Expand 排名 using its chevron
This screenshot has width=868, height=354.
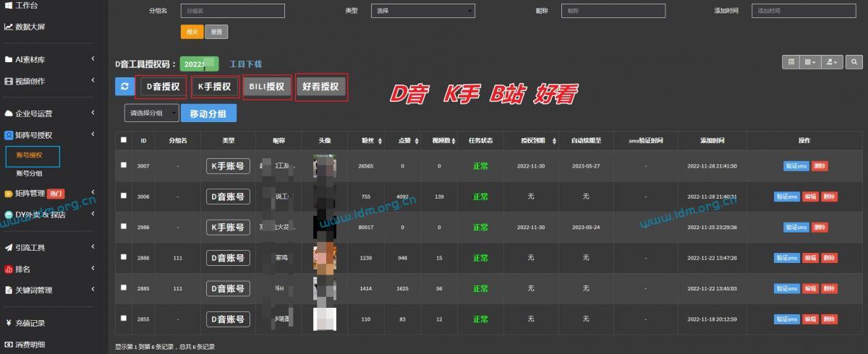pos(93,269)
